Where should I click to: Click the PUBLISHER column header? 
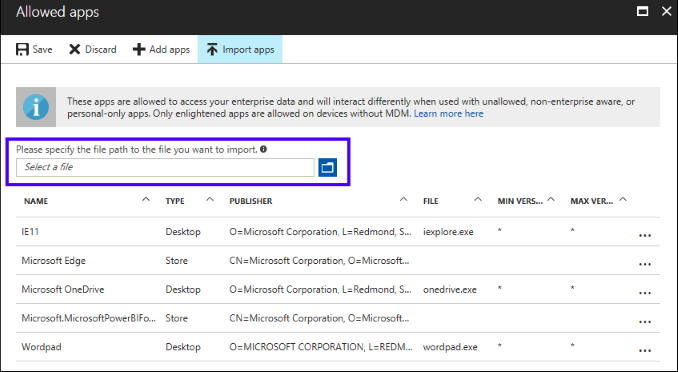[x=251, y=201]
